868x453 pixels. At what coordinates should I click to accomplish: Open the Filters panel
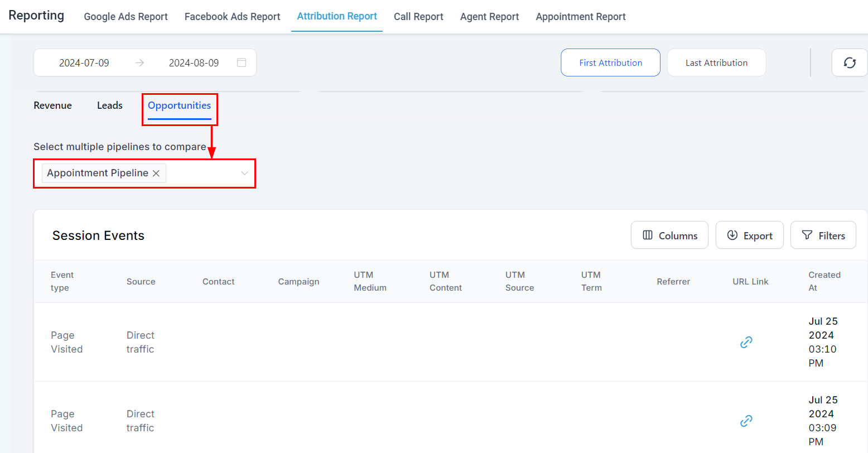coord(823,235)
